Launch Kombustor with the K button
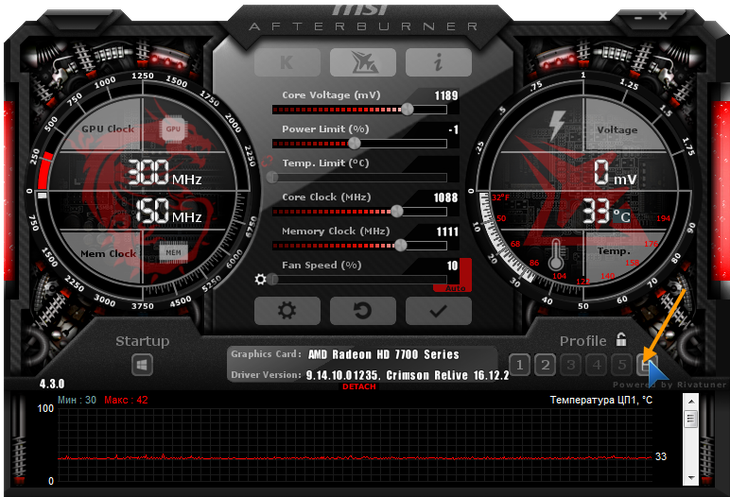Image resolution: width=730 pixels, height=497 pixels. [x=287, y=62]
